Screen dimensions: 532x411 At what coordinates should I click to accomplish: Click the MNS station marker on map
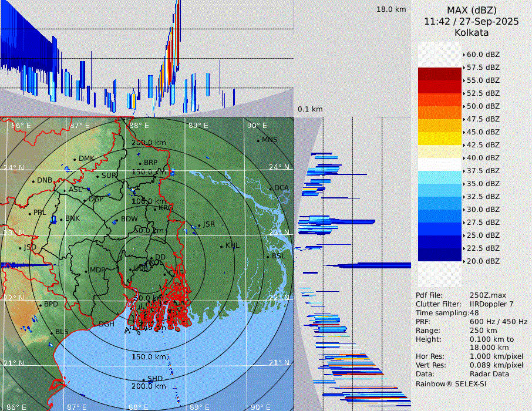tap(258, 140)
